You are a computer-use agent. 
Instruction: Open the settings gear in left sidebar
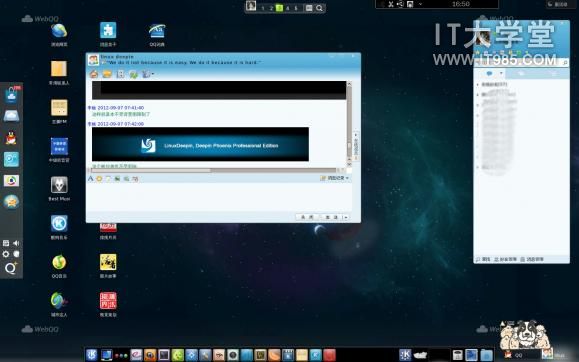pos(6,254)
